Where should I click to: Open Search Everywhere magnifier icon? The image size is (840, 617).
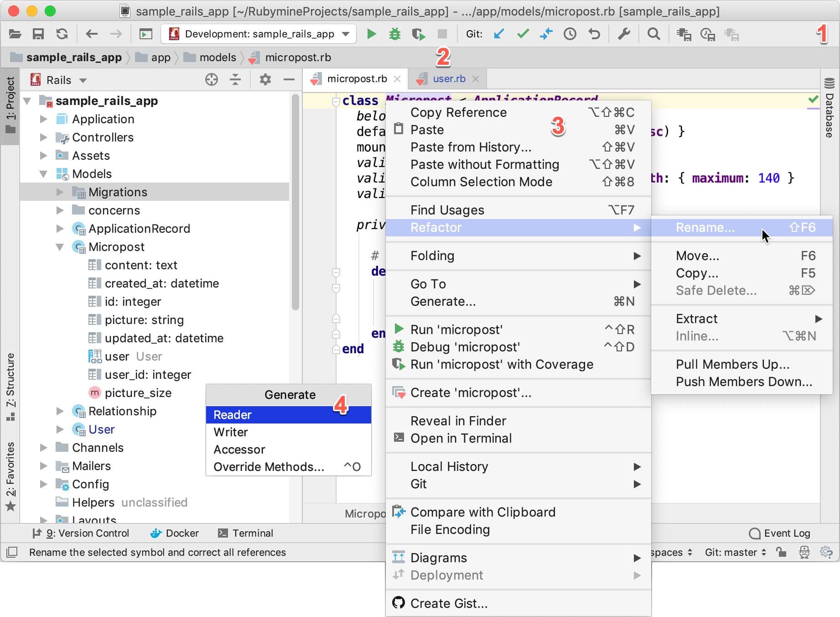[653, 34]
